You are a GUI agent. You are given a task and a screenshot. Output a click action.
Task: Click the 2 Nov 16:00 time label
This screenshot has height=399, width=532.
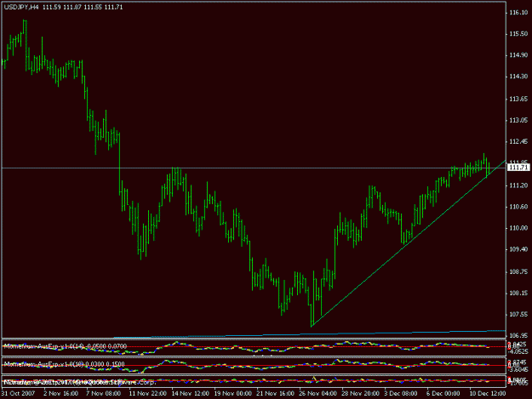click(60, 394)
